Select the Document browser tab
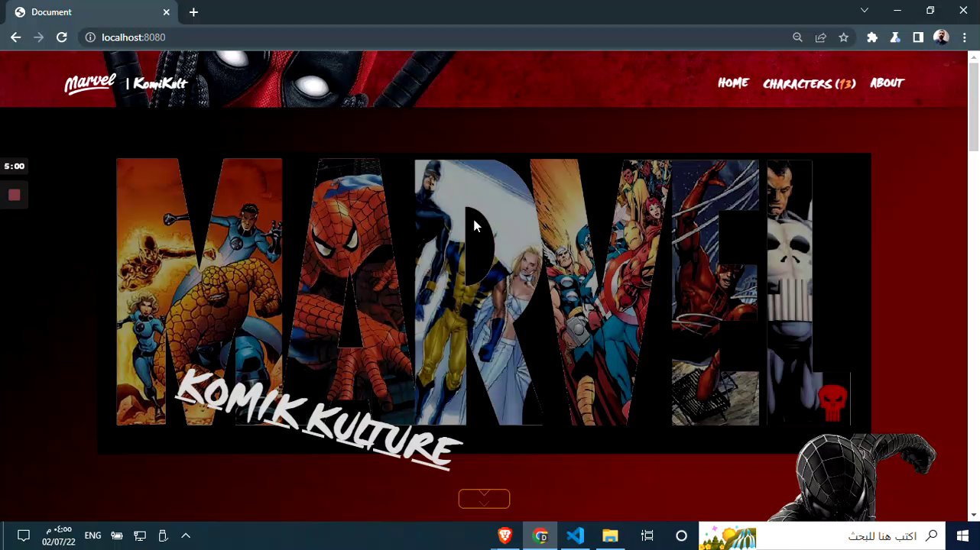The width and height of the screenshot is (980, 550). click(92, 12)
